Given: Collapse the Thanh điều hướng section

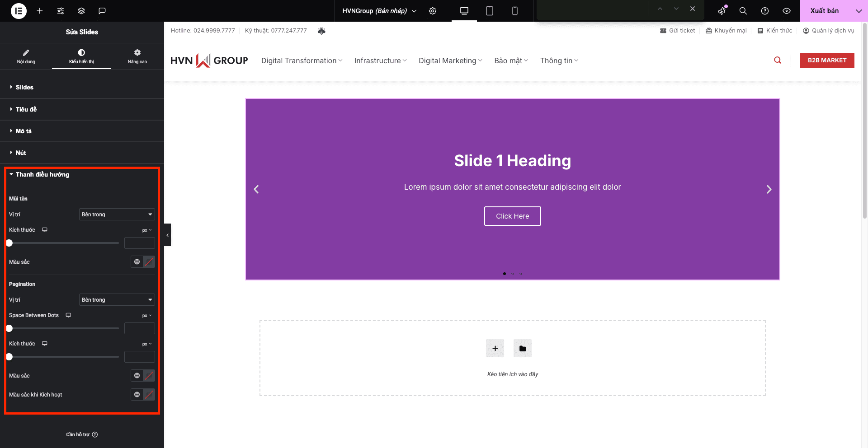Looking at the screenshot, I should point(42,174).
